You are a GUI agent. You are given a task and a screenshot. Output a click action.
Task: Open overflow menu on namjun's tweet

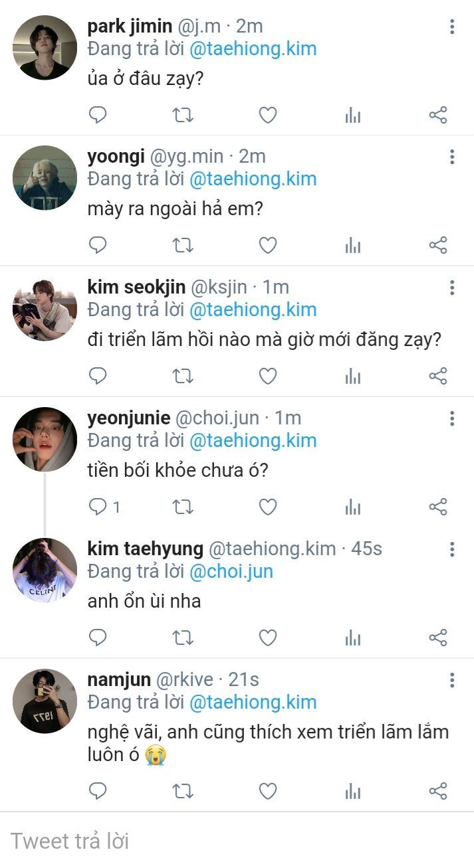452,680
